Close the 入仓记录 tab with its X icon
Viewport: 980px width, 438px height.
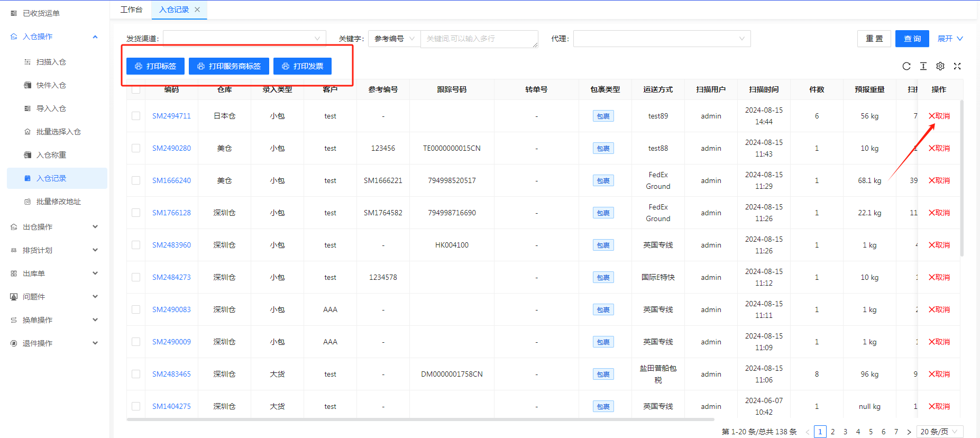(197, 10)
